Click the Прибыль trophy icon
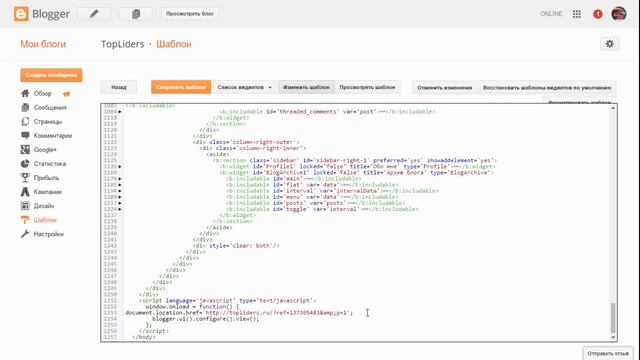640x360 pixels. pyautogui.click(x=25, y=178)
